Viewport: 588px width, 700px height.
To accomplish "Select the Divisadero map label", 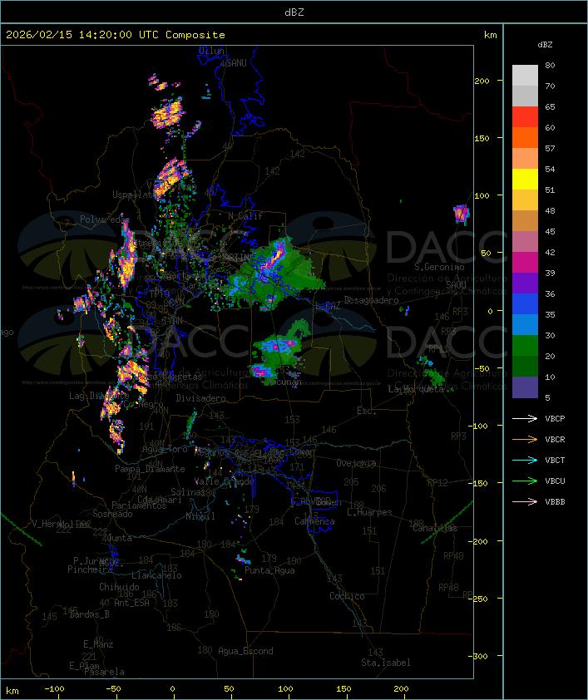I will 200,397.
